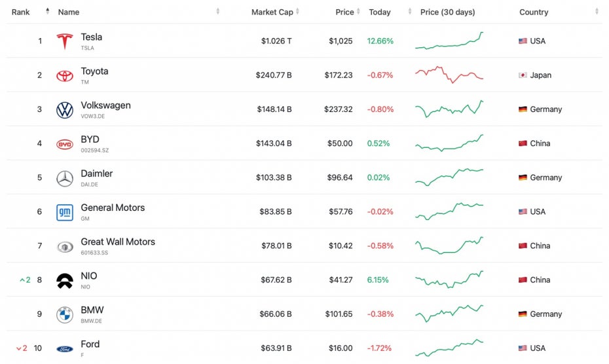Click the BMW roundel logo
This screenshot has height=364, width=609.
[64, 315]
